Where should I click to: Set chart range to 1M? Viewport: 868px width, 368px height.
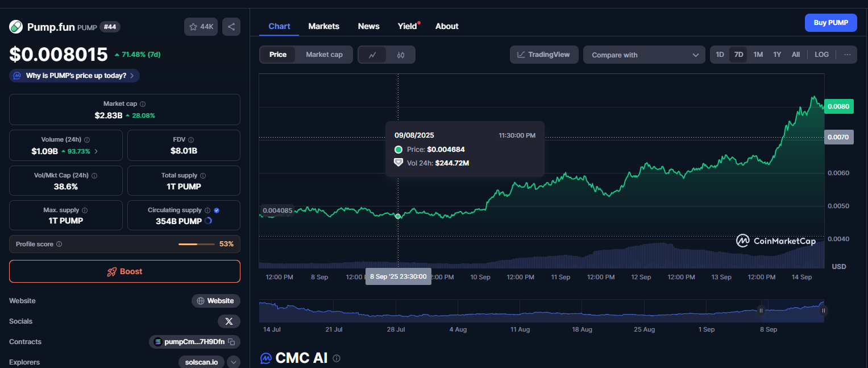click(x=758, y=55)
